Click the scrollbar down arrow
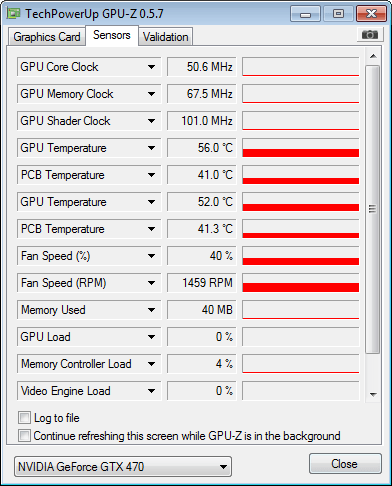The height and width of the screenshot is (486, 392). 373,394
